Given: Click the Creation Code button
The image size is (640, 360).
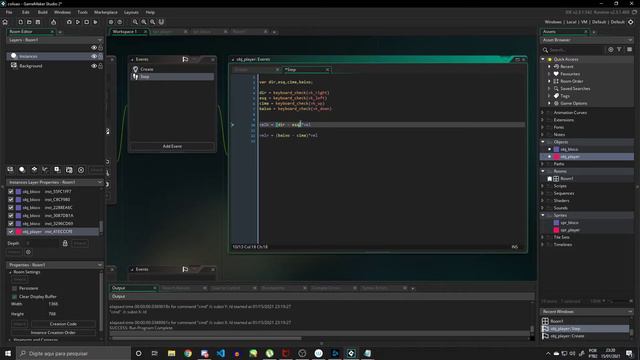Looking at the screenshot, I should [63, 324].
